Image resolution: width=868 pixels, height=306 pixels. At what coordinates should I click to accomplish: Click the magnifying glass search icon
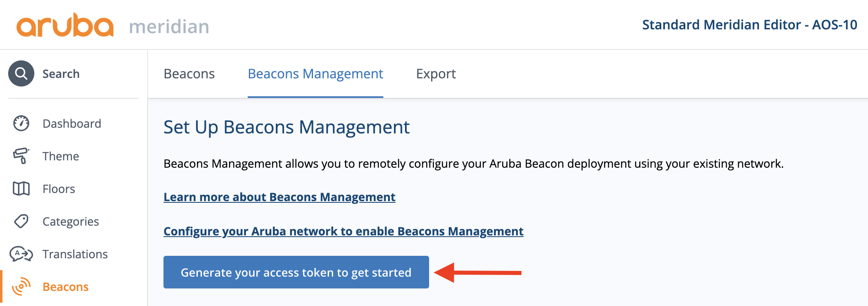[21, 73]
